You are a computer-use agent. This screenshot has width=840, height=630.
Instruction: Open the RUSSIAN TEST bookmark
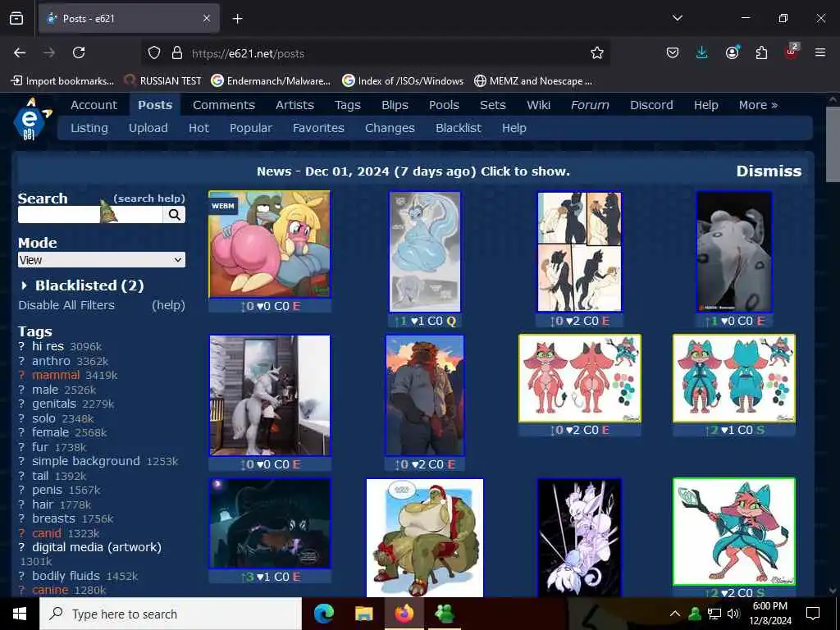point(162,81)
